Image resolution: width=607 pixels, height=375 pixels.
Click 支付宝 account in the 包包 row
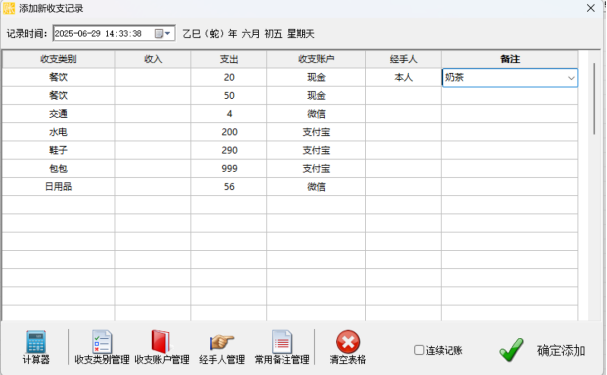tap(316, 168)
